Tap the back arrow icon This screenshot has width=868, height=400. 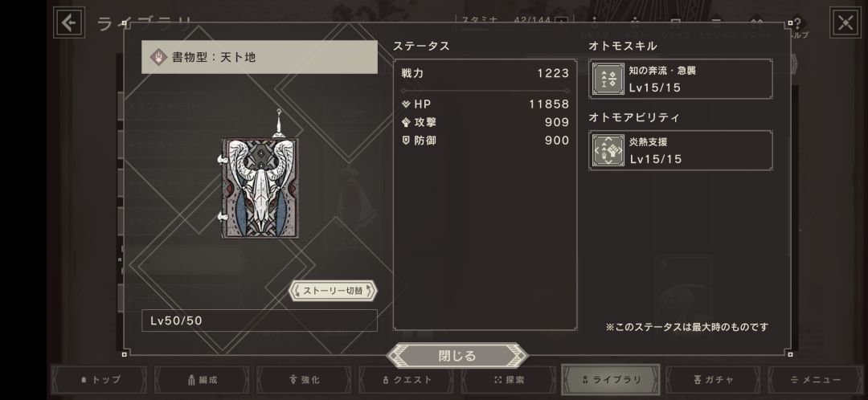point(69,22)
